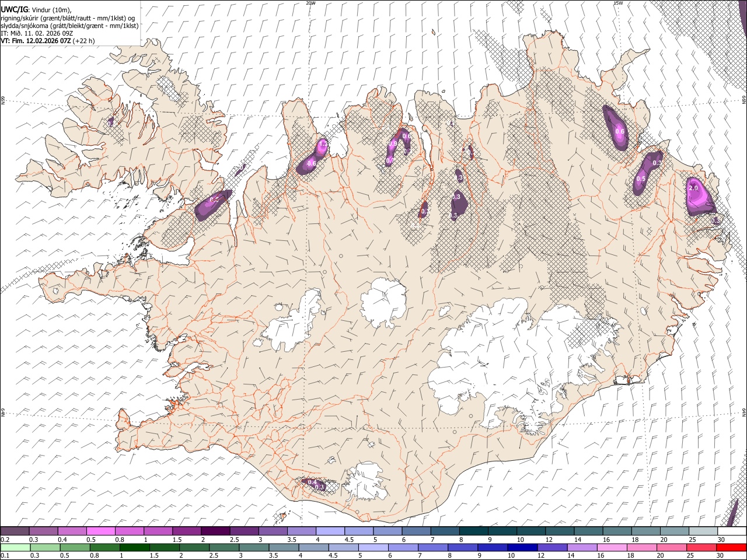Click the '0.8' tick label in lower legend
The image size is (747, 560).
tap(95, 556)
